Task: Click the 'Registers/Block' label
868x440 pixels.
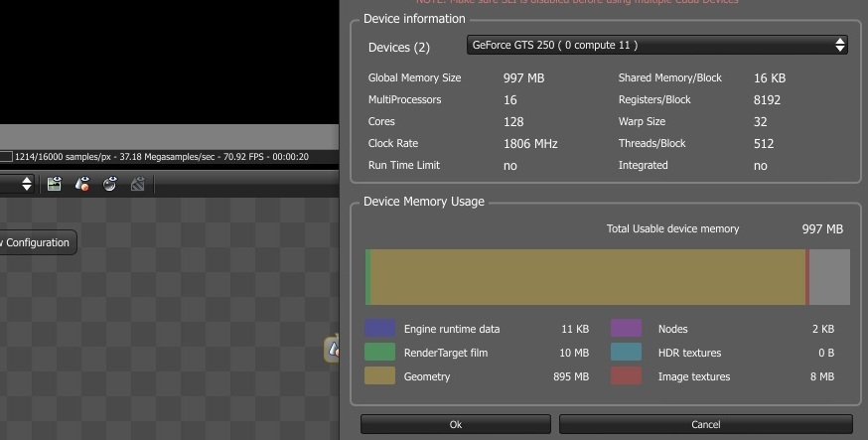Action: point(654,99)
